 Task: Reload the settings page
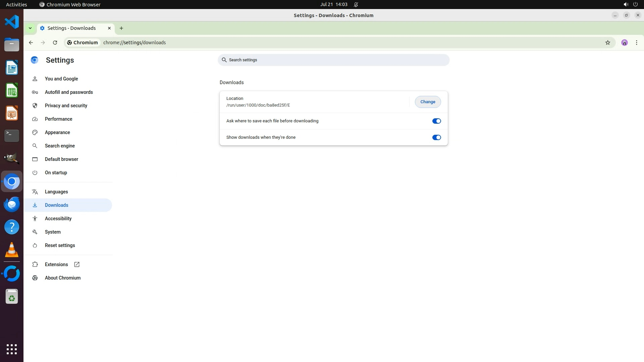pyautogui.click(x=55, y=43)
